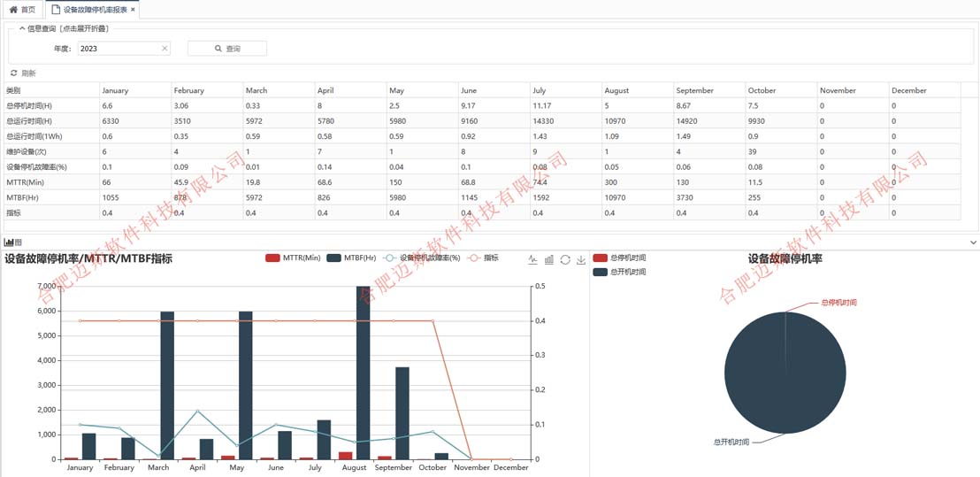Toggle MTTR(Min) series in chart legend

(292, 258)
